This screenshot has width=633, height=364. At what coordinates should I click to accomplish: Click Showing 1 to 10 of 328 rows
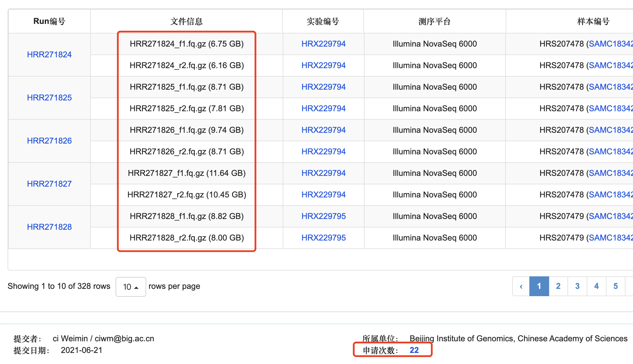point(59,286)
